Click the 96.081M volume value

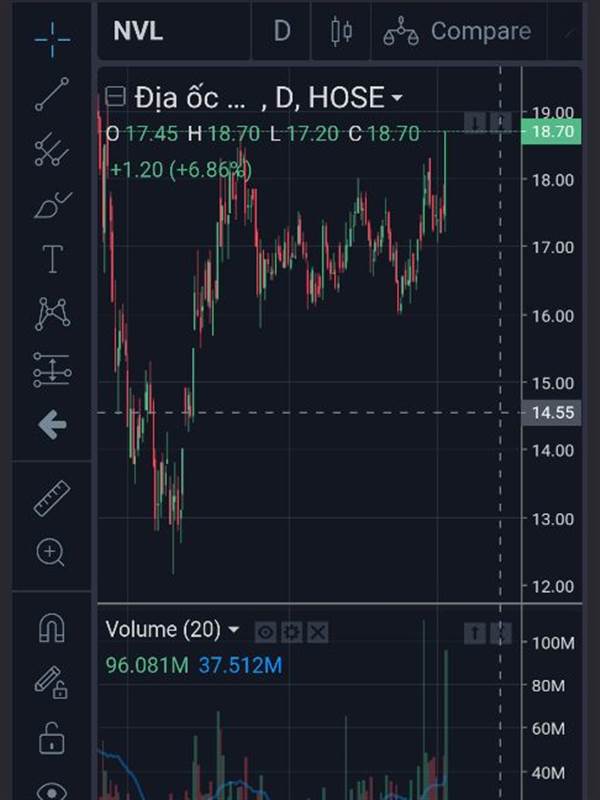point(147,665)
